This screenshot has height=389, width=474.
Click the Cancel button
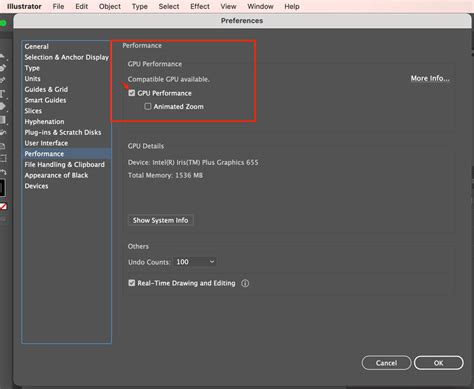tap(386, 363)
